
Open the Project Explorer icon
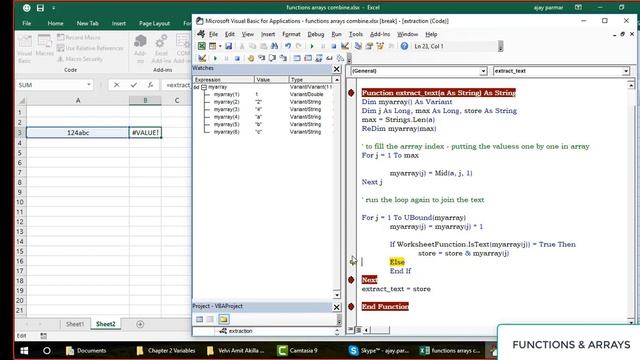click(x=358, y=46)
